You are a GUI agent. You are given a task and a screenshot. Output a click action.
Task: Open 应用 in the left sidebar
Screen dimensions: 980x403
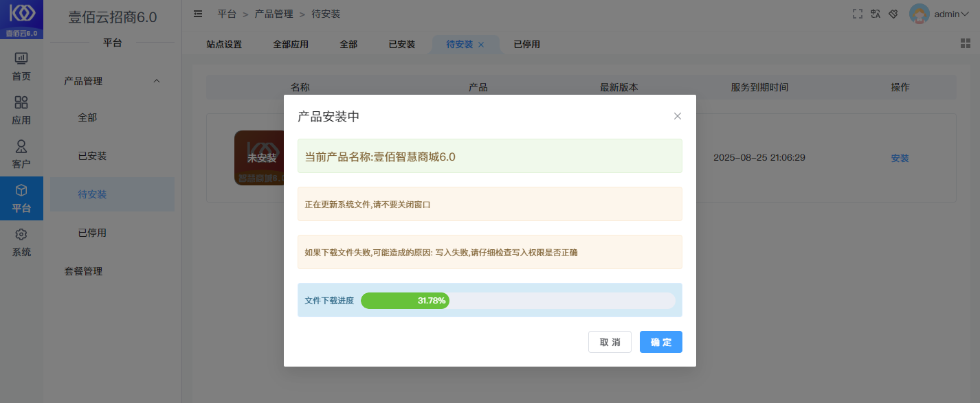click(x=21, y=111)
